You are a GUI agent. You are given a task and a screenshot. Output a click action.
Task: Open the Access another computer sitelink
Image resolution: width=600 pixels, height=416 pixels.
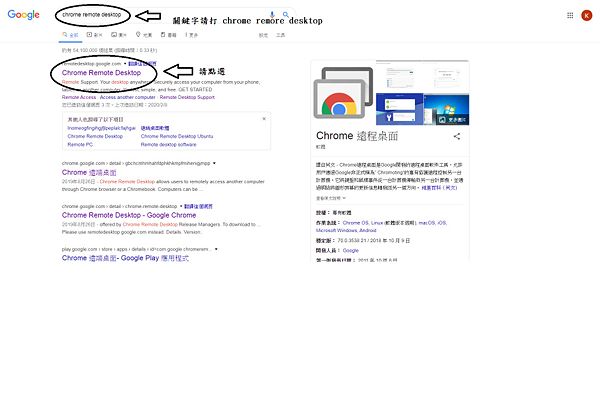coord(127,97)
